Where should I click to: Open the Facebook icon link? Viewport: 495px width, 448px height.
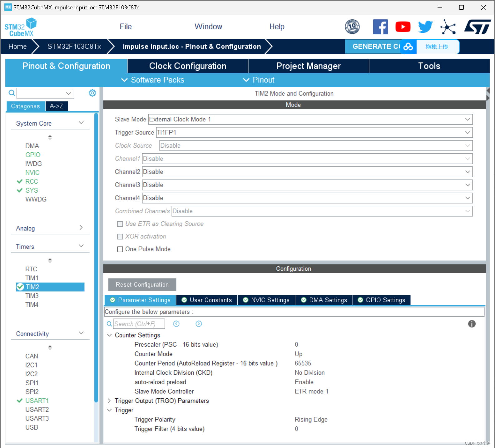click(380, 27)
